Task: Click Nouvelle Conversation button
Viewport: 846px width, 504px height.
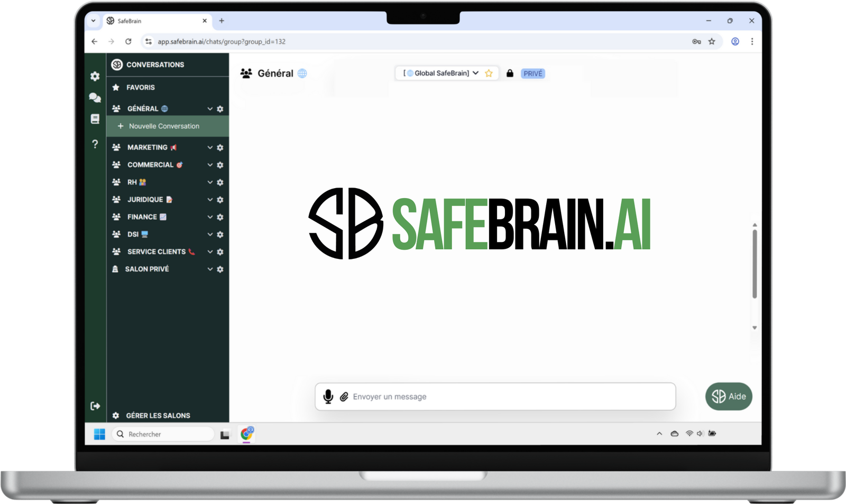Action: pos(164,126)
